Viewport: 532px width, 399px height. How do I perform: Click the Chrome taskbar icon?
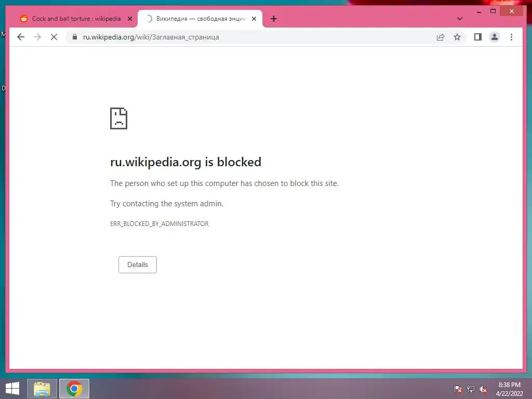click(x=74, y=389)
